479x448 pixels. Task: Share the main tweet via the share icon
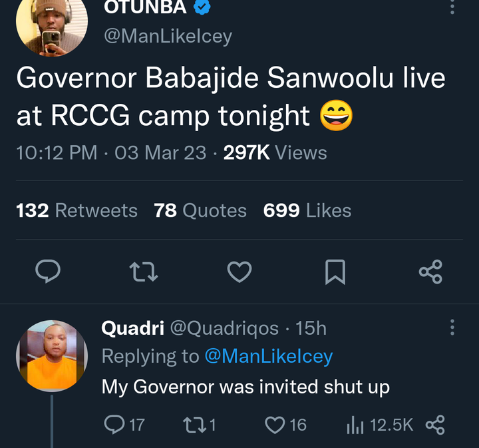[430, 272]
